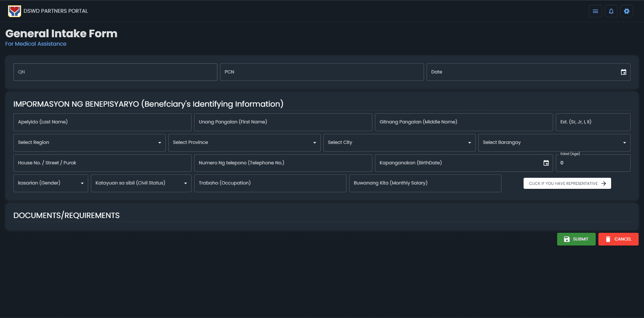Focus the Apelyido (Last Name) field
The image size is (644, 318).
coord(102,122)
